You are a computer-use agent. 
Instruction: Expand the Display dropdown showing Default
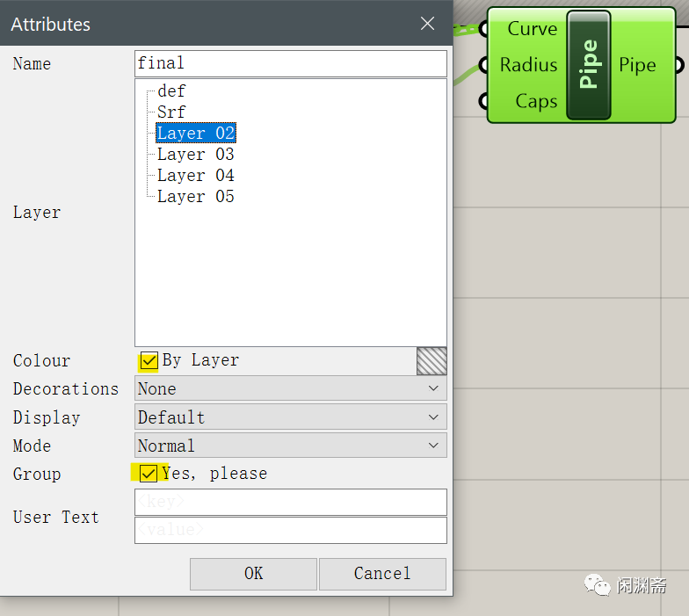(290, 417)
